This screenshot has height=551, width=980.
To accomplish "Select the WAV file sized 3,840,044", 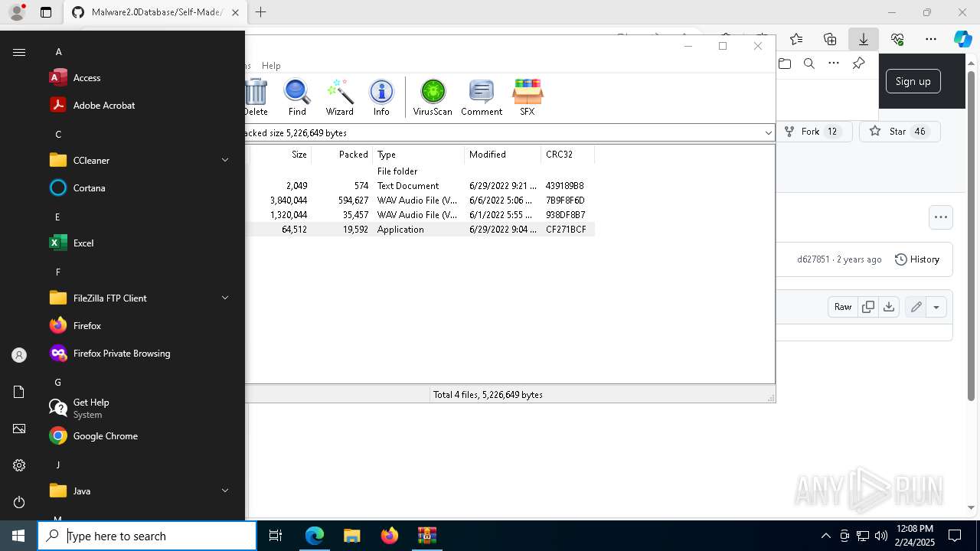I will click(420, 201).
